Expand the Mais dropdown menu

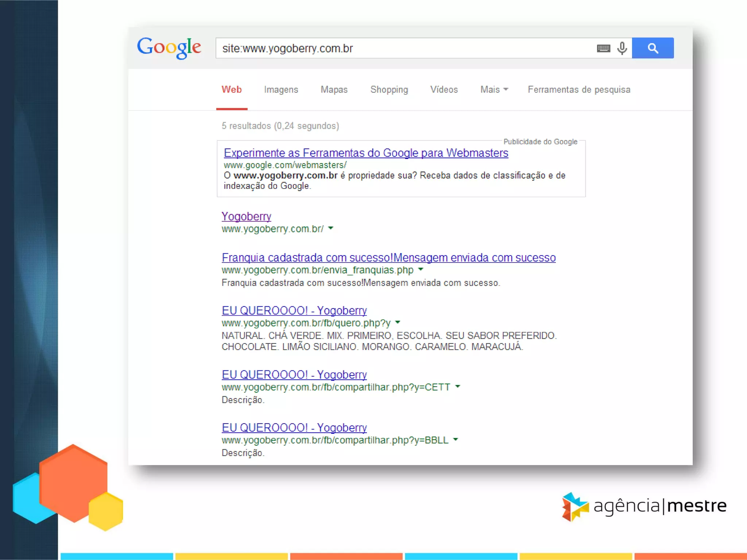[494, 90]
